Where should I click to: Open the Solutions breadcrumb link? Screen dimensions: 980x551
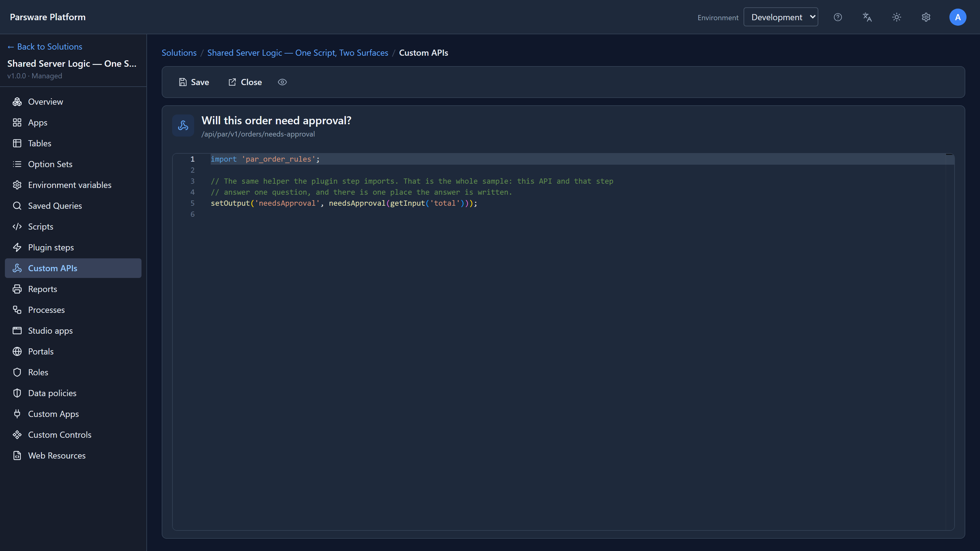pos(179,53)
